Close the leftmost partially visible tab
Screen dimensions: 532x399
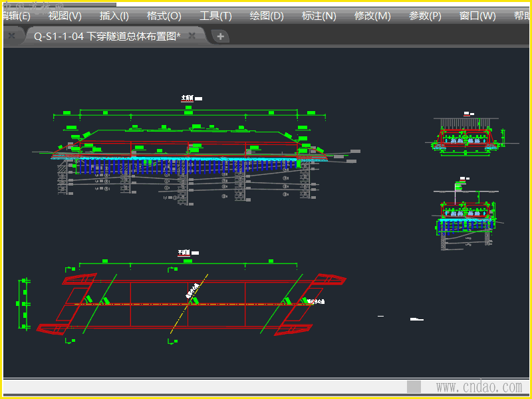click(x=11, y=36)
